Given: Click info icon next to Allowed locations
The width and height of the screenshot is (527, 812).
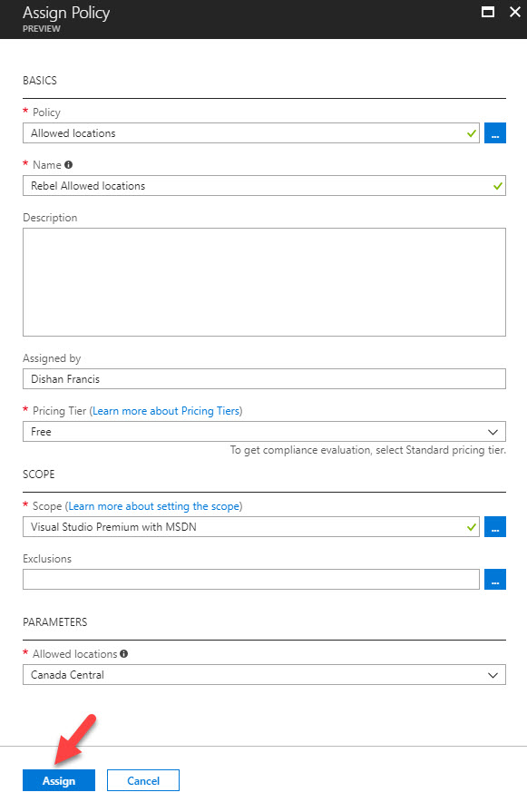Looking at the screenshot, I should 123,653.
